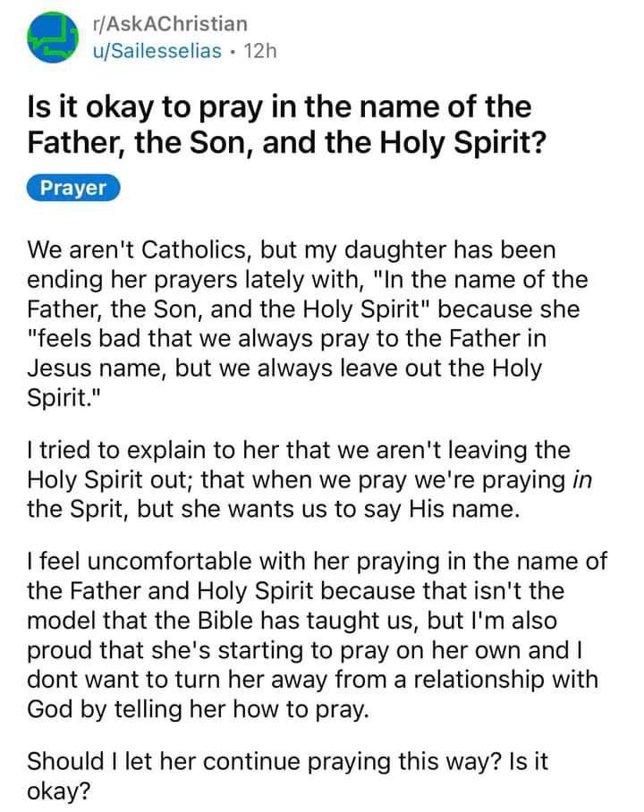Open the u/Sailesselias user profile

157,51
